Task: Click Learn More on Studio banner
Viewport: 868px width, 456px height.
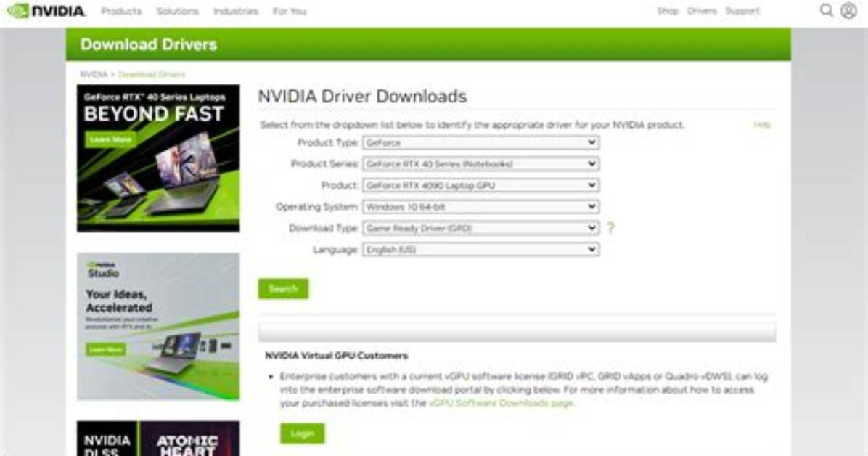Action: 106,349
